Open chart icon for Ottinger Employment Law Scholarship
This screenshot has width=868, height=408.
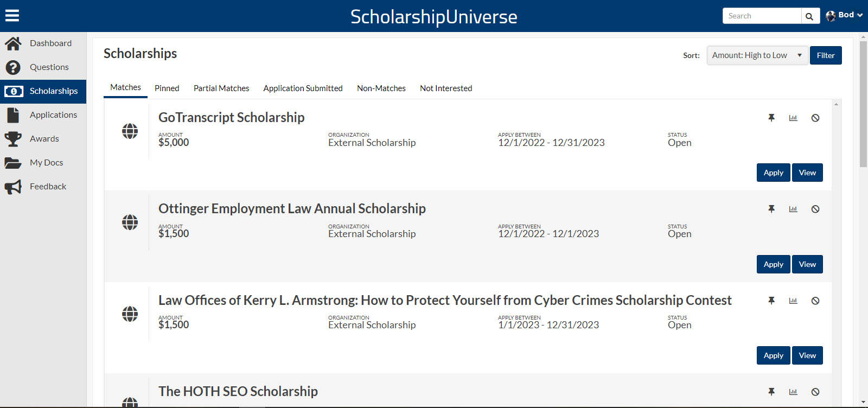pyautogui.click(x=793, y=209)
